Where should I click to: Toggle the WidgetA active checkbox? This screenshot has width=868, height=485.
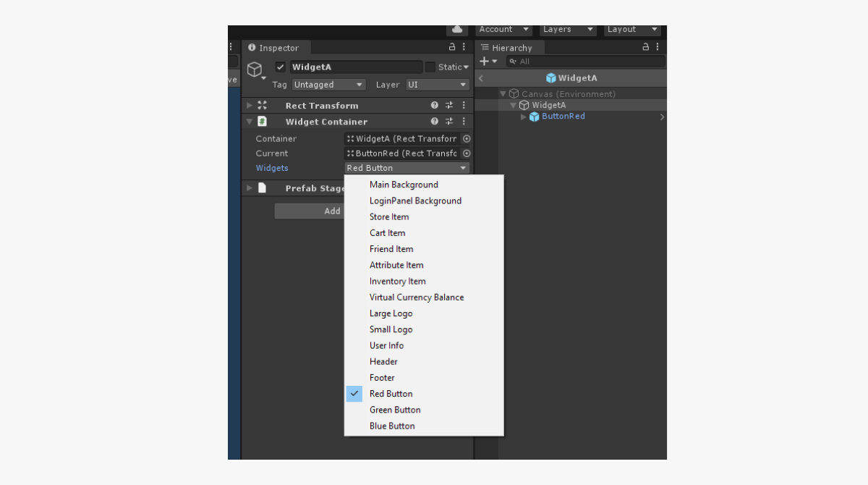(x=281, y=67)
